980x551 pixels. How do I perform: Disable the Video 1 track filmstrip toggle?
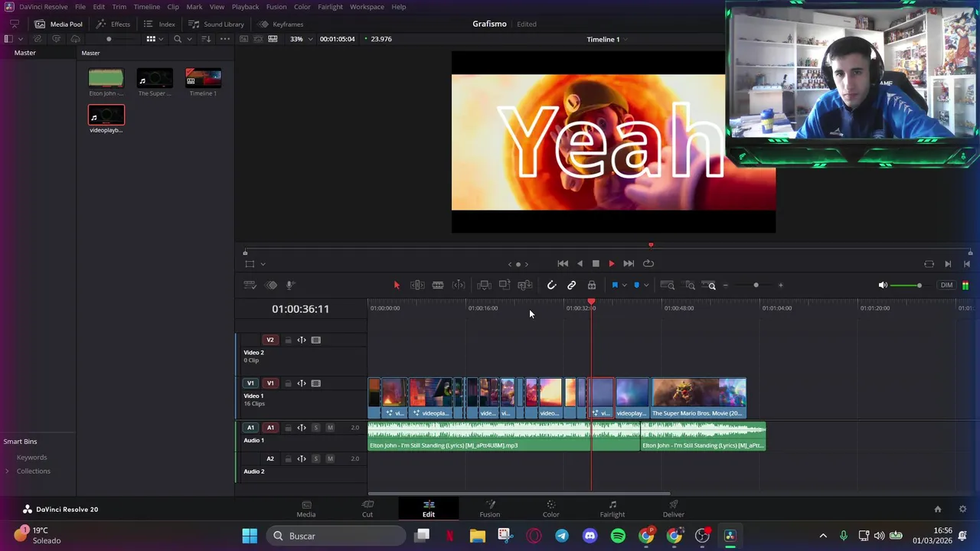click(x=315, y=383)
